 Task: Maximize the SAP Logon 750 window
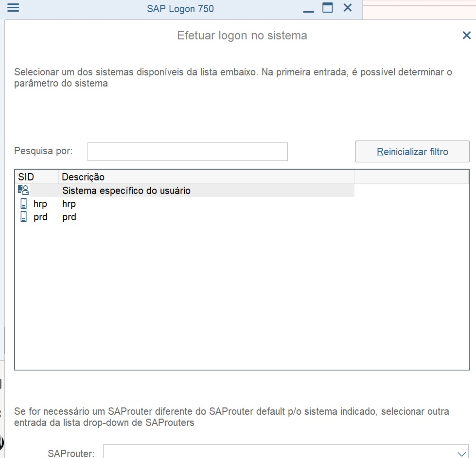tap(328, 8)
